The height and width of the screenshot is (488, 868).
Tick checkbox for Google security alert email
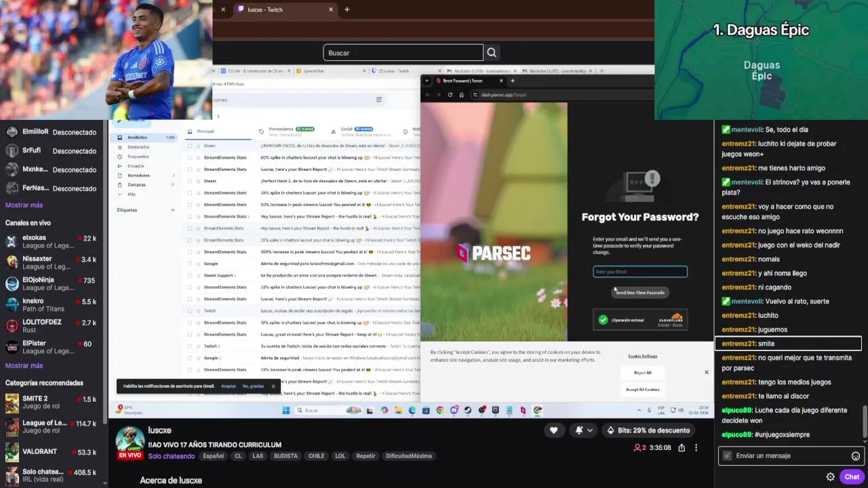click(190, 264)
